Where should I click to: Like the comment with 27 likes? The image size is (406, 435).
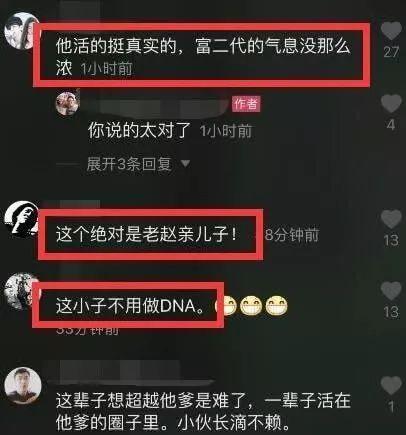(x=391, y=31)
